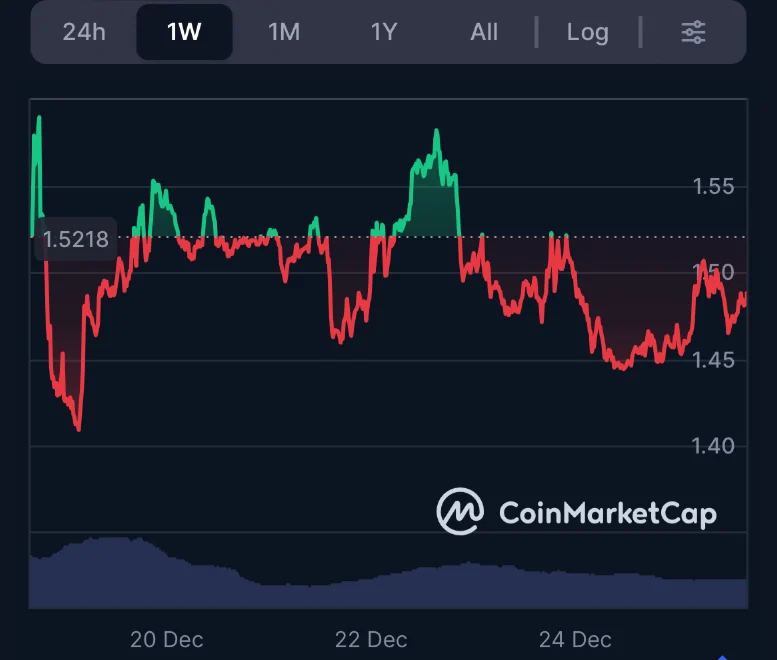This screenshot has height=660, width=777.
Task: Open chart settings sliders icon
Action: click(693, 32)
